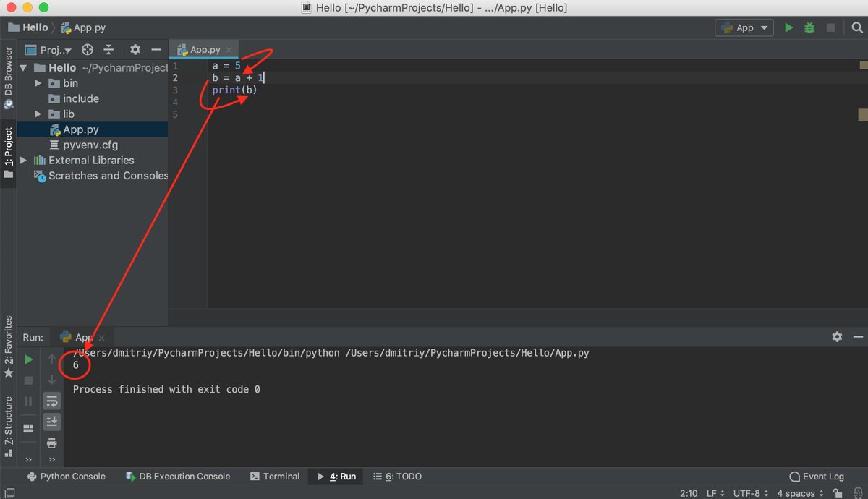Click the locate/scroll-from-source target icon
This screenshot has height=499, width=868.
pos(88,50)
